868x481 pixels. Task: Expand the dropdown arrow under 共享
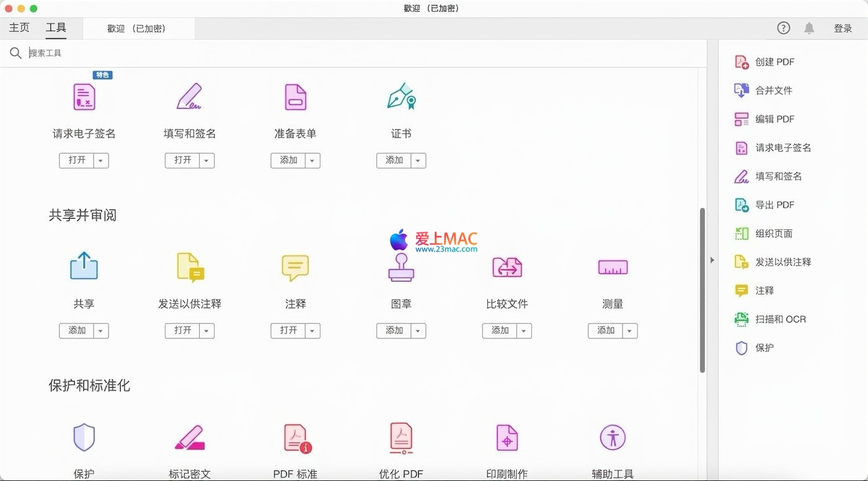pos(101,331)
